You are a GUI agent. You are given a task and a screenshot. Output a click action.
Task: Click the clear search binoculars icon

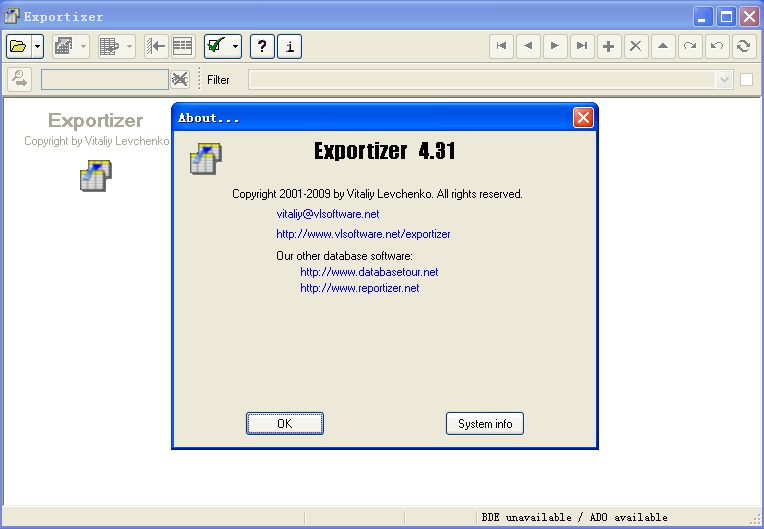[x=180, y=79]
